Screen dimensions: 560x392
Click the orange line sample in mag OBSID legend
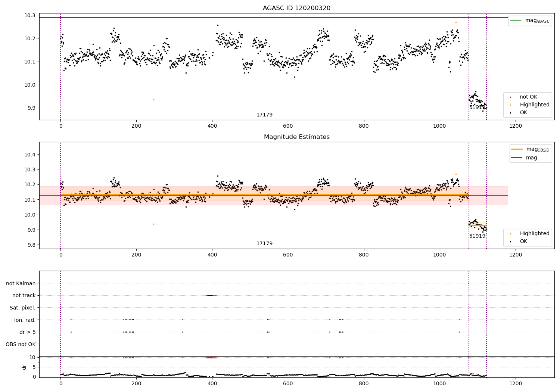click(x=516, y=149)
